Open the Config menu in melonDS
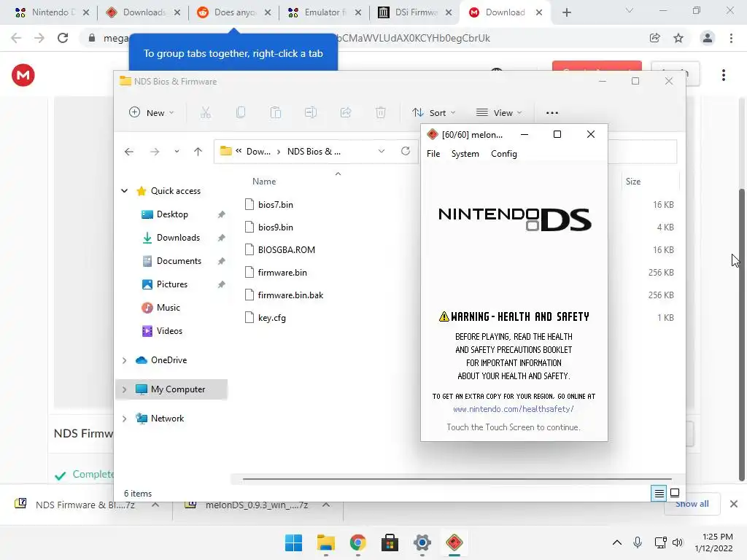 tap(503, 154)
